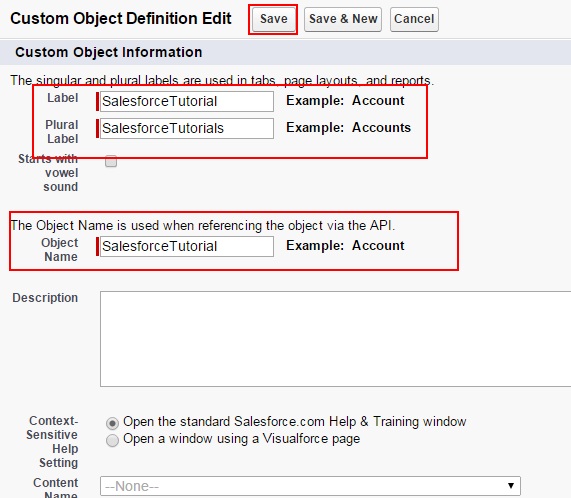Cancel the custom object edit

414,19
